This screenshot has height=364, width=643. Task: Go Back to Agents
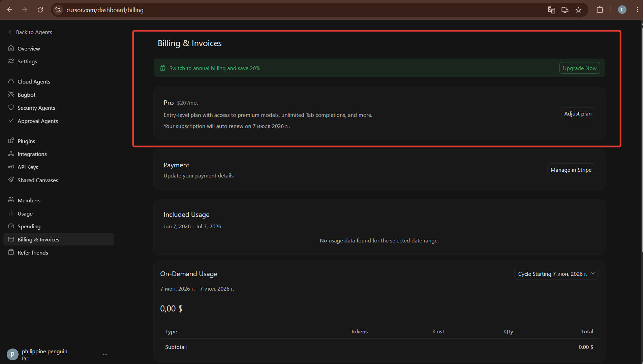point(30,32)
